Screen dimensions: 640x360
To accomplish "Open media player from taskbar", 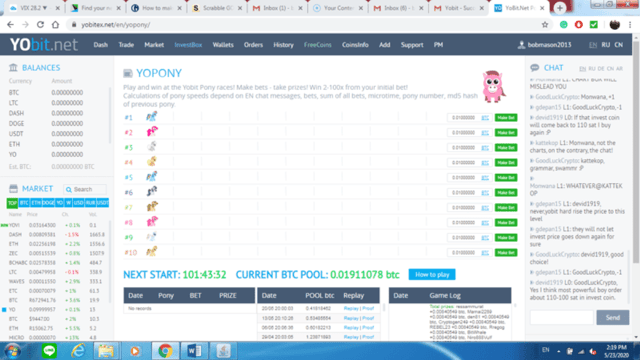I will pos(135,351).
